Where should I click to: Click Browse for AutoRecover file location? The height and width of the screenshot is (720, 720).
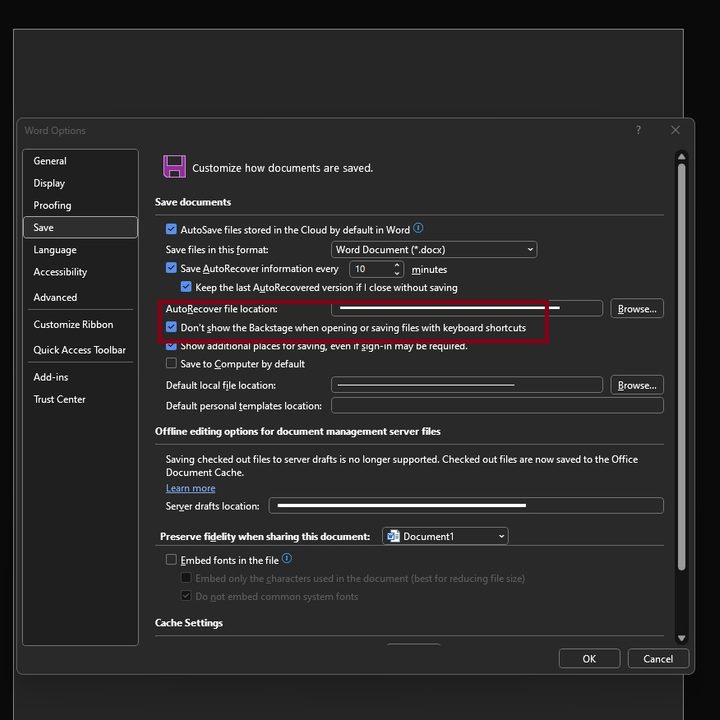point(637,309)
